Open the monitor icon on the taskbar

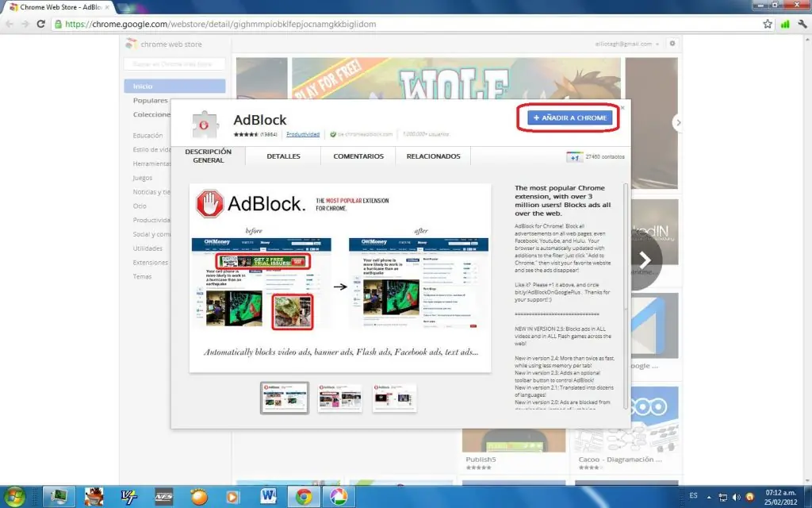(x=59, y=497)
